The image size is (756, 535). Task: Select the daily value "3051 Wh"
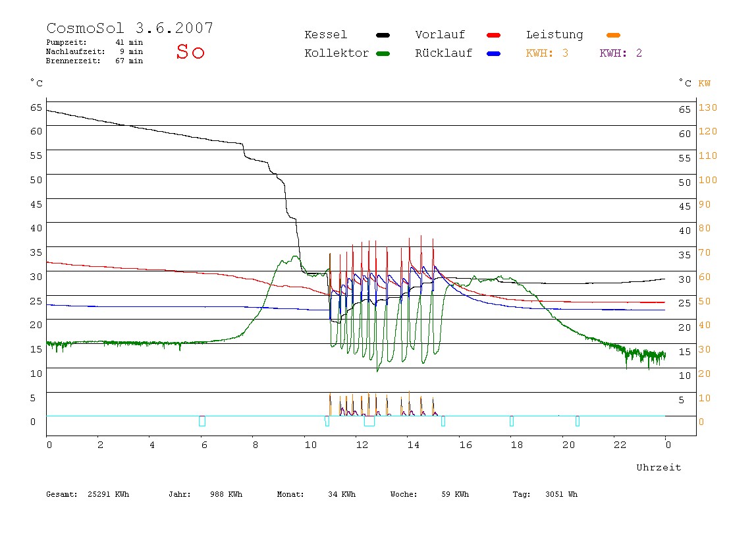561,494
